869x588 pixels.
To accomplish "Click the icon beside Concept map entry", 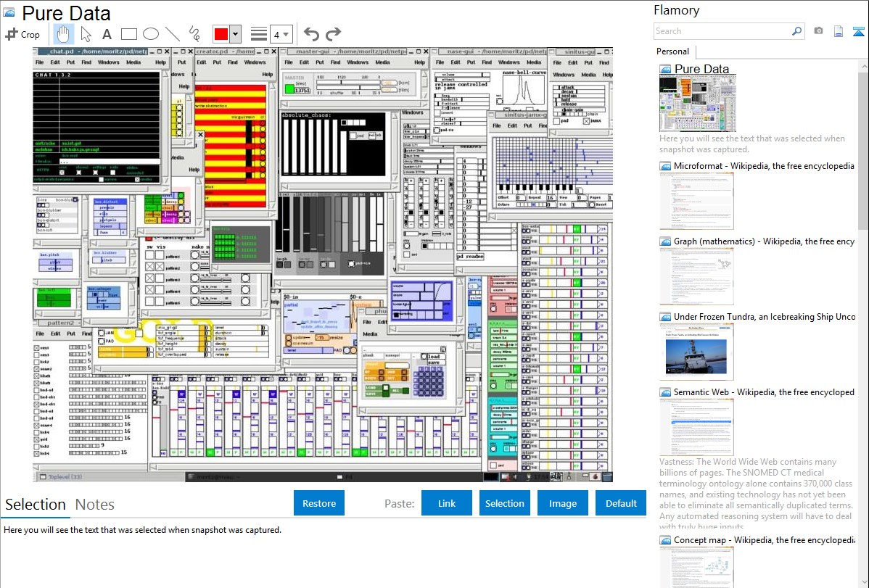I will (x=665, y=540).
